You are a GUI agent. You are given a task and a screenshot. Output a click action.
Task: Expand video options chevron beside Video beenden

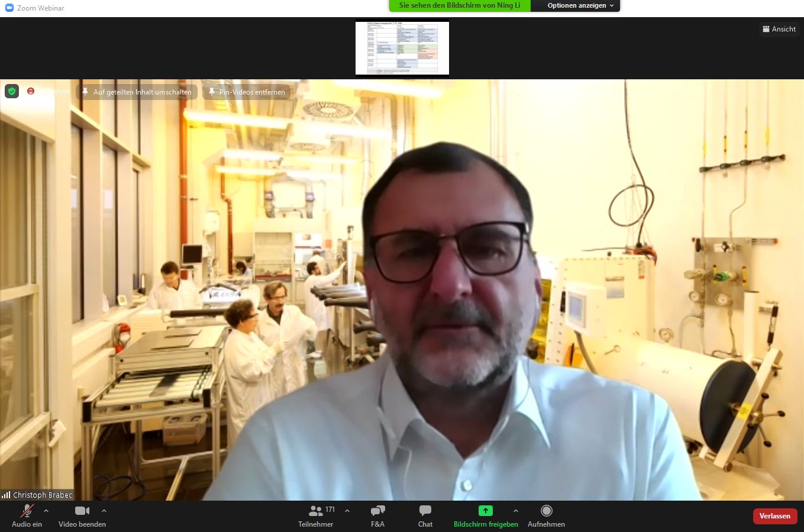point(104,511)
